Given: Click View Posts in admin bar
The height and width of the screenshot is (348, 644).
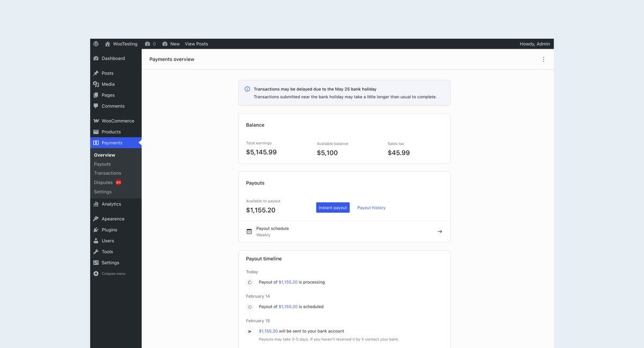Looking at the screenshot, I should click(196, 44).
